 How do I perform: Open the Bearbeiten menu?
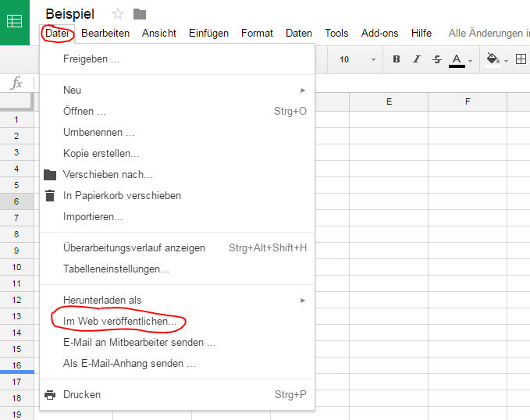[x=105, y=34]
